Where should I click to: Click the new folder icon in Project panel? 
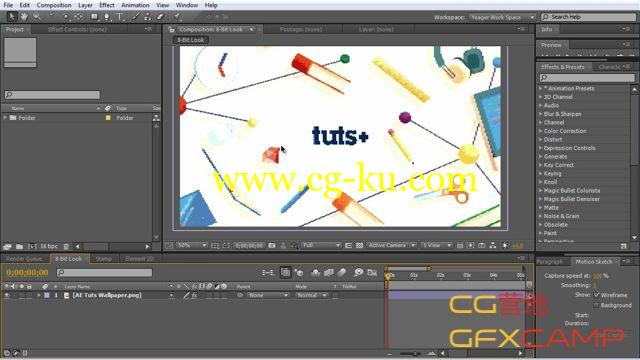pos(19,247)
